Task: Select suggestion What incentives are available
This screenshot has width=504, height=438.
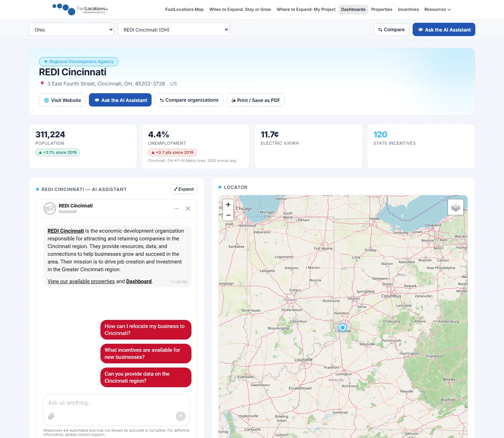Action: pyautogui.click(x=146, y=354)
